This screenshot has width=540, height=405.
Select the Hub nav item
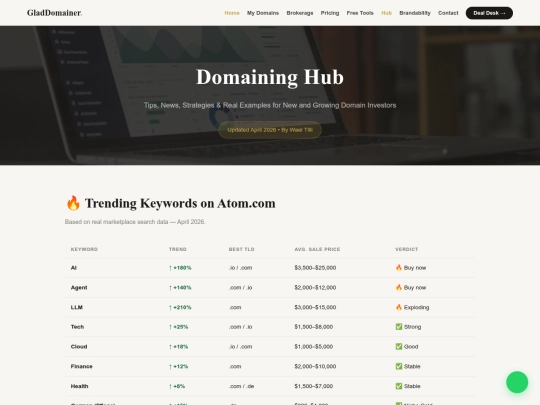pyautogui.click(x=386, y=13)
